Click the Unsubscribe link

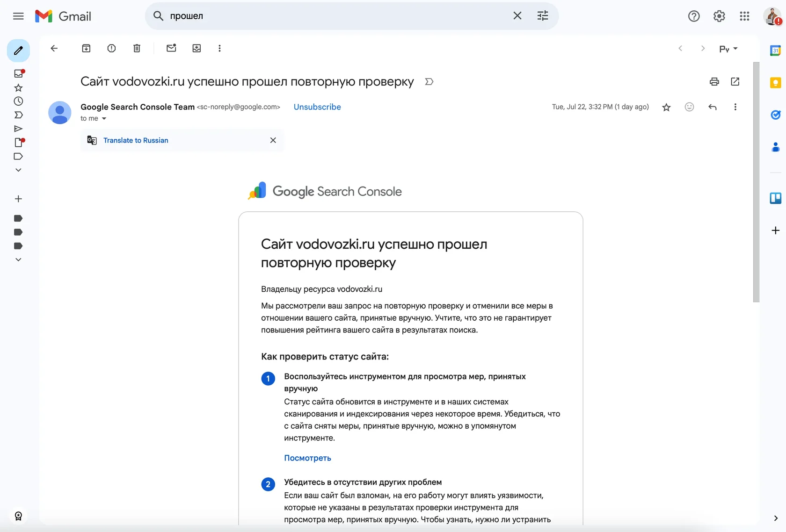coord(317,107)
